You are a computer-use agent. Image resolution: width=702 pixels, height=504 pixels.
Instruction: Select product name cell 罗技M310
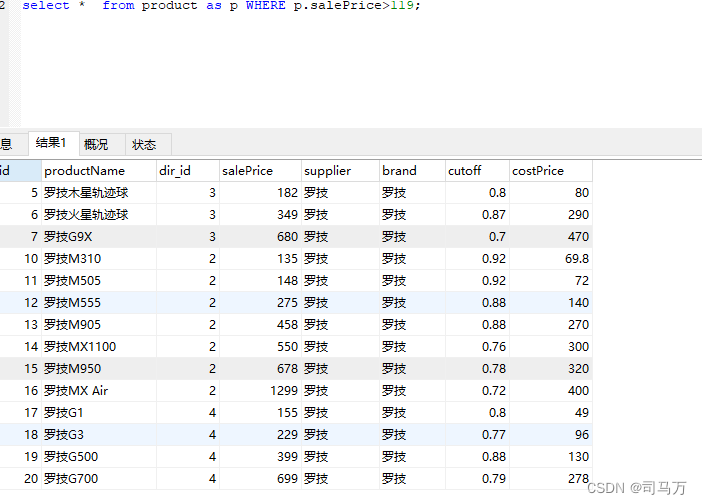pyautogui.click(x=99, y=259)
